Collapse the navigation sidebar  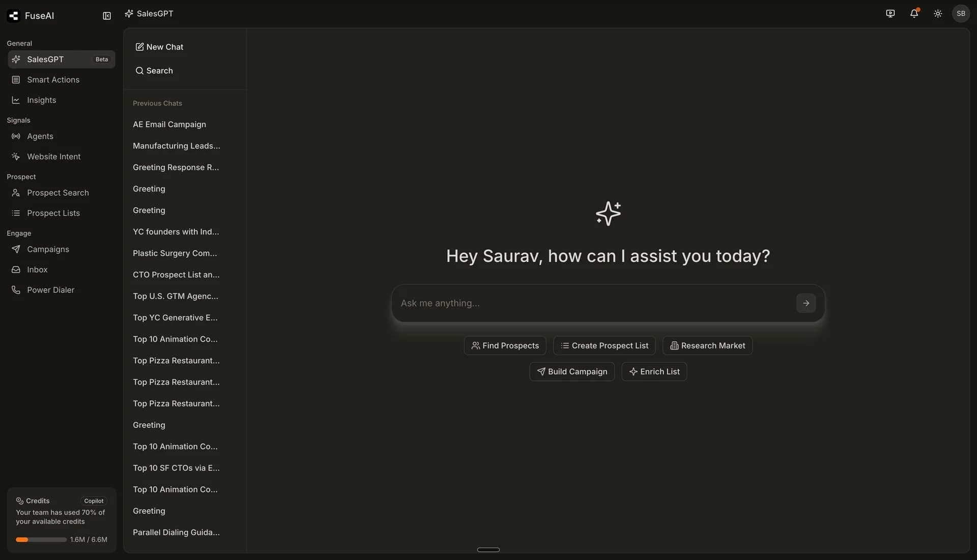[x=107, y=16]
